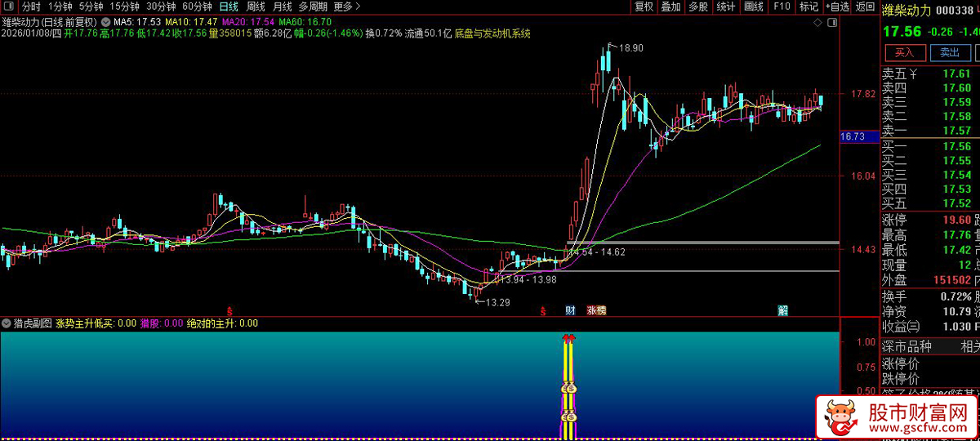Click the 净资 value 10.79
Screen dimensions: 980x441
coord(956,310)
